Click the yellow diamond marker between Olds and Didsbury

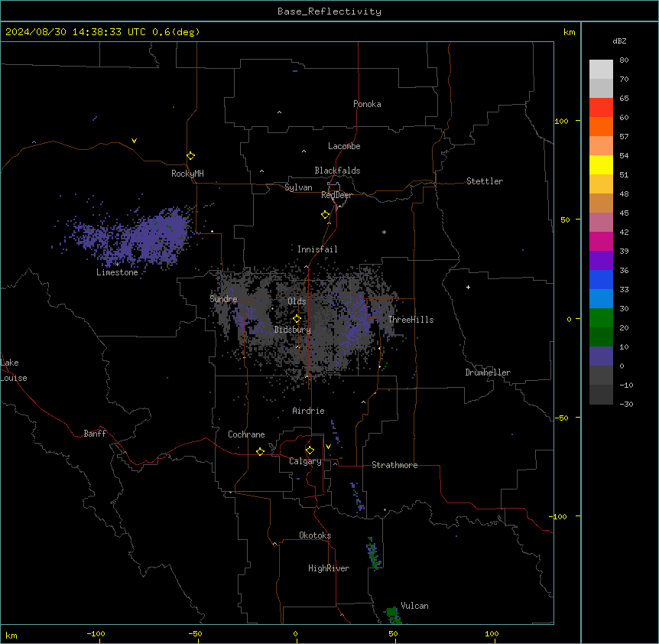pos(297,318)
